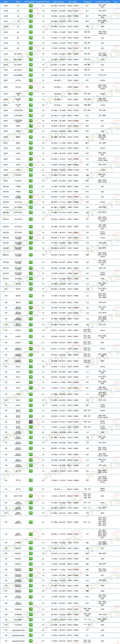Image resolution: width=120 pixels, height=644 pixels.
Task: Click PB icon in Jetta 147kW row
Action: (31, 480)
